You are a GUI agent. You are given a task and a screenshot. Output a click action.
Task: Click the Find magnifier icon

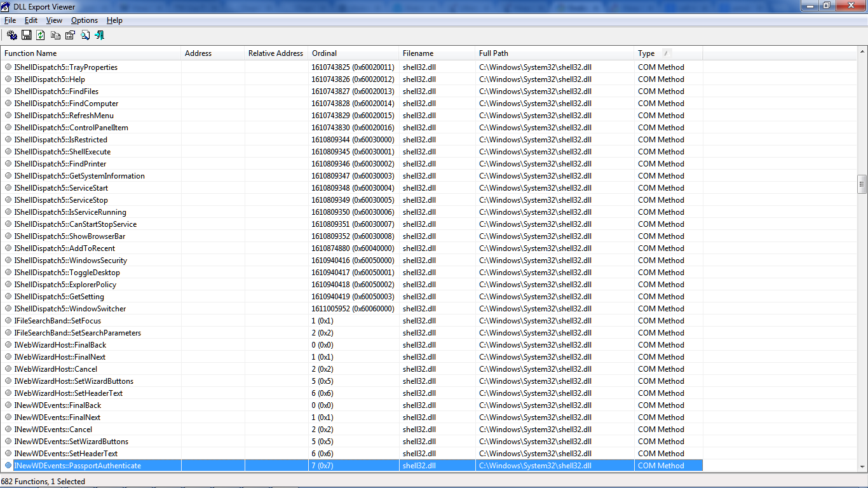click(x=85, y=35)
